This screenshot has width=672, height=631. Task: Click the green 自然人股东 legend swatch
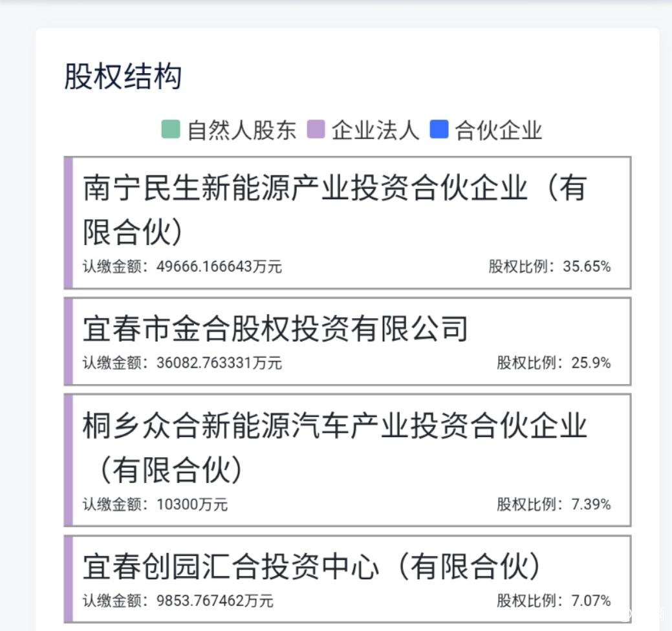(170, 129)
